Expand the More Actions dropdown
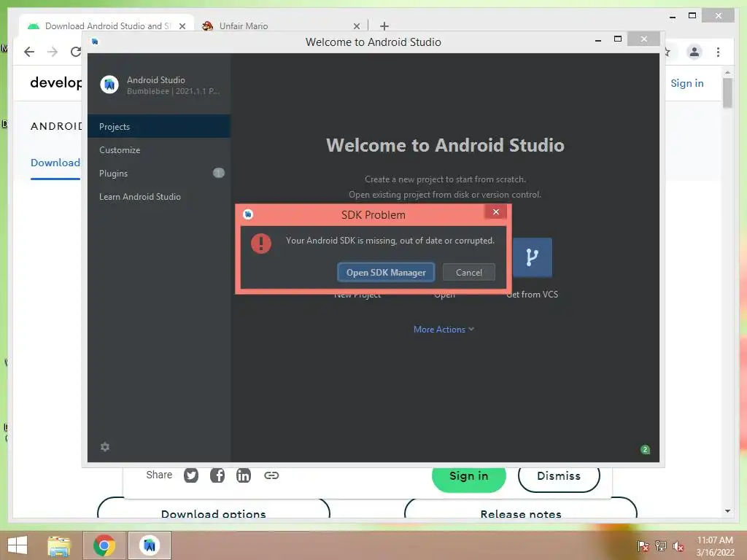 pos(444,330)
